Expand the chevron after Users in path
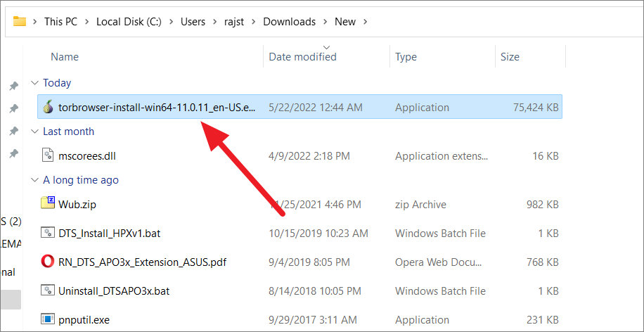644x332 pixels. [214, 22]
